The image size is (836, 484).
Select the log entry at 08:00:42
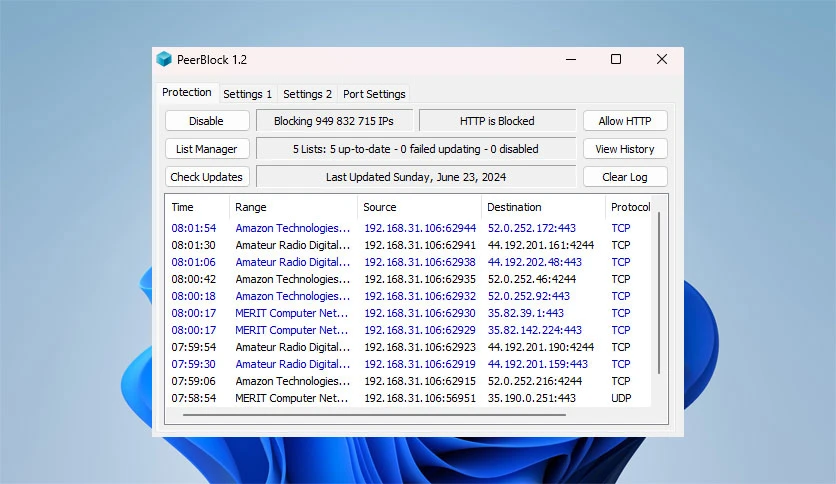point(408,279)
